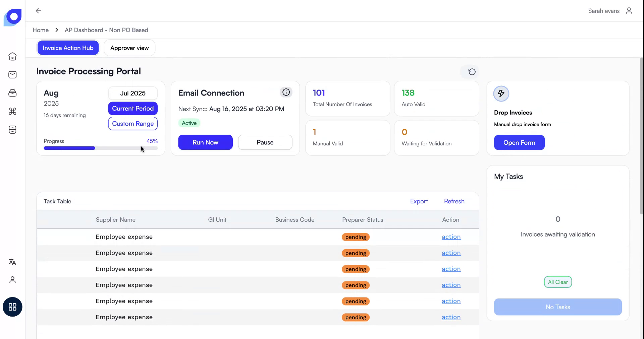
Task: Open the language translation icon
Action: point(12,262)
